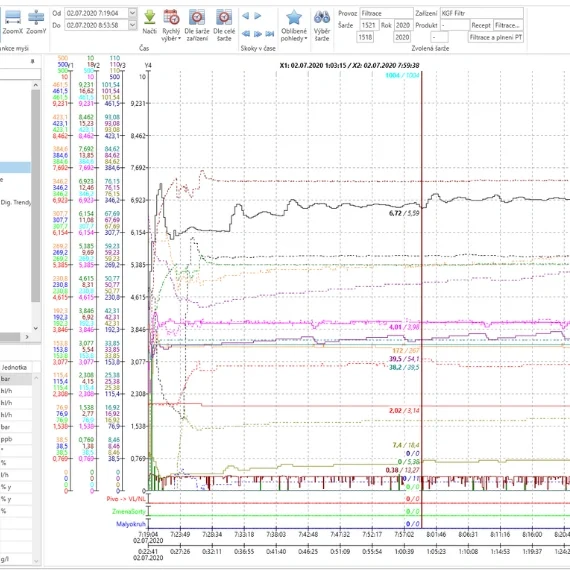Expand the Od start date dropdown
570x570 pixels.
(x=133, y=13)
